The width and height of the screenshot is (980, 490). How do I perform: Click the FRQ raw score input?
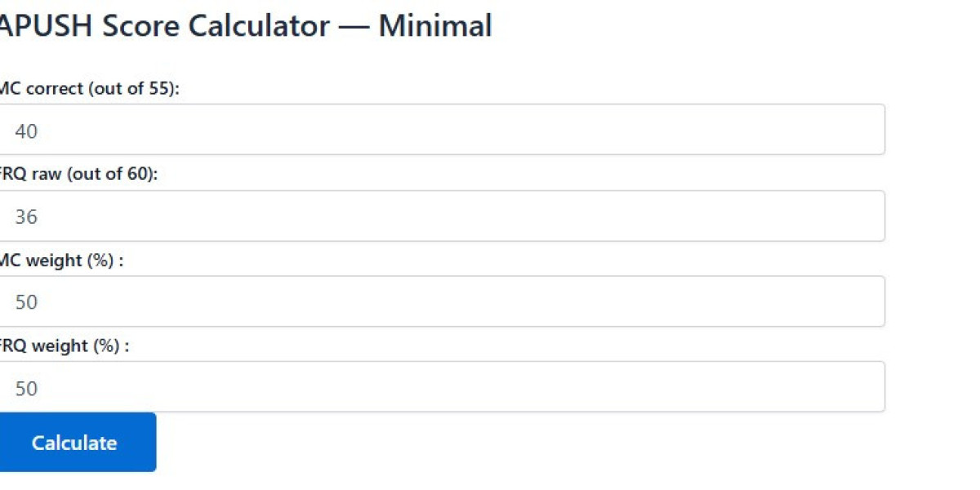[x=441, y=216]
